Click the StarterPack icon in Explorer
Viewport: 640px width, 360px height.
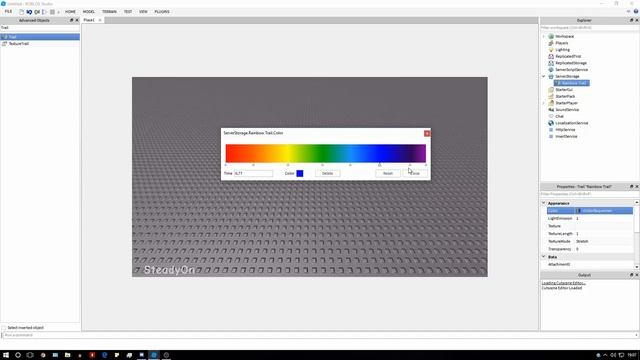coord(551,96)
